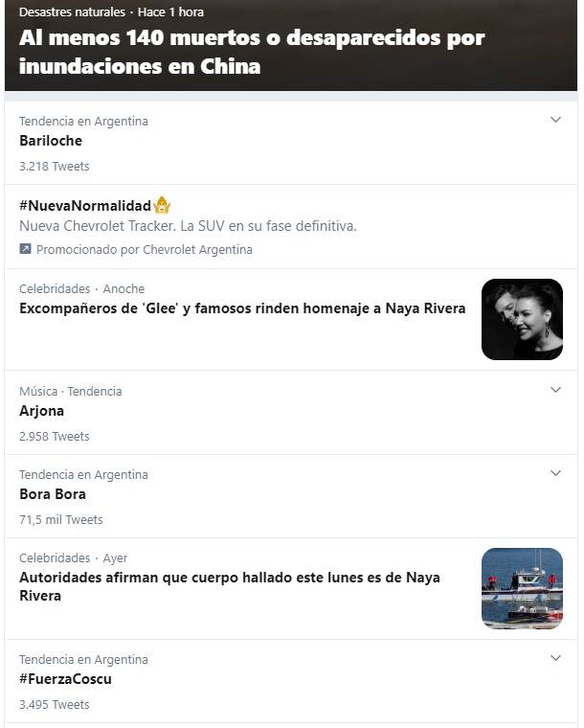Open China floods headline story
This screenshot has height=728, width=584.
252,53
